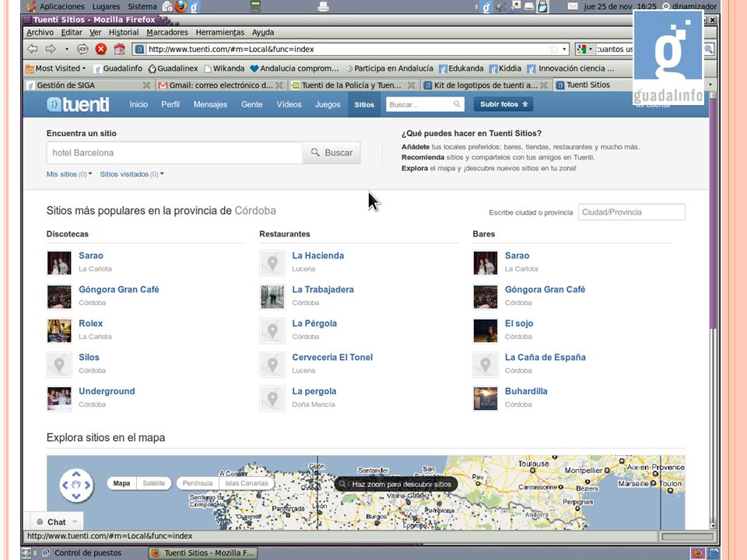
Task: Open the URL bar history dropdown
Action: pos(565,49)
